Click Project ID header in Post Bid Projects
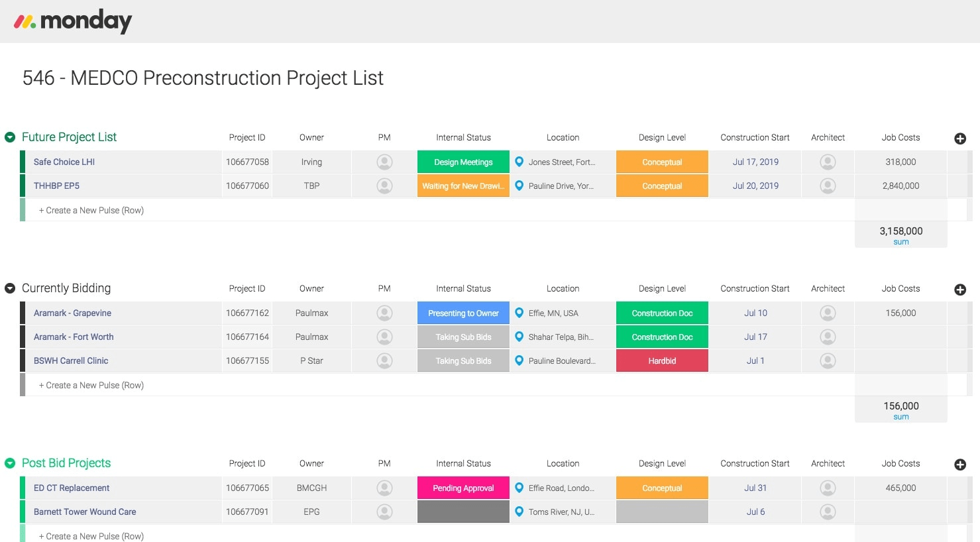Screen dimensions: 980x542 (x=247, y=463)
